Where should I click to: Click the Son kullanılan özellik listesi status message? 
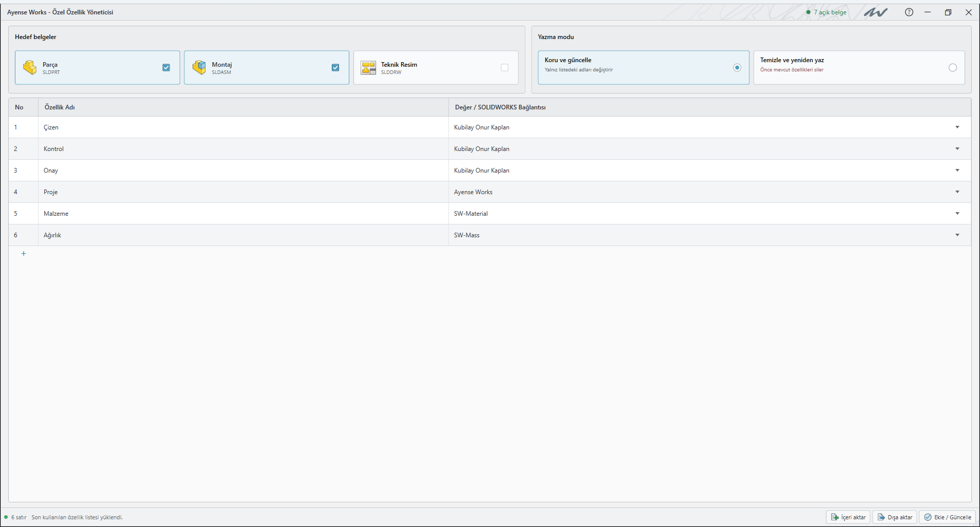(77, 517)
